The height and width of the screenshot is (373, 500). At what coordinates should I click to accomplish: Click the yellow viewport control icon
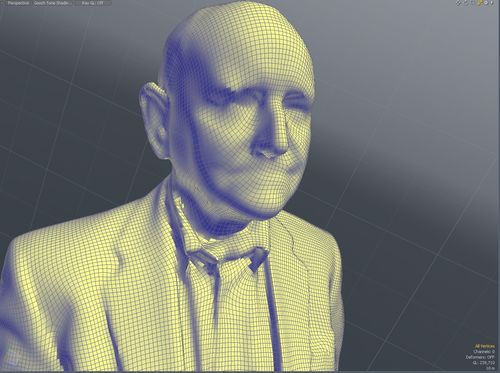(x=481, y=3)
